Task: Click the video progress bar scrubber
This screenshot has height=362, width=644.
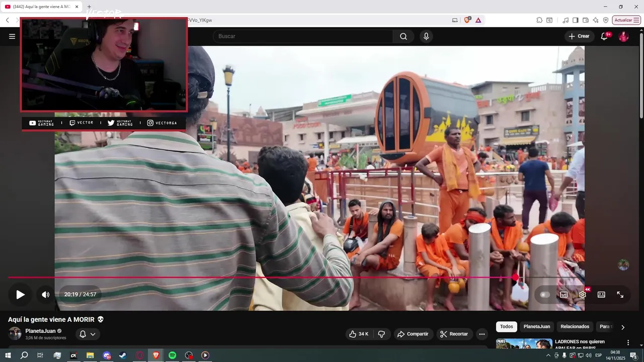Action: (x=515, y=278)
